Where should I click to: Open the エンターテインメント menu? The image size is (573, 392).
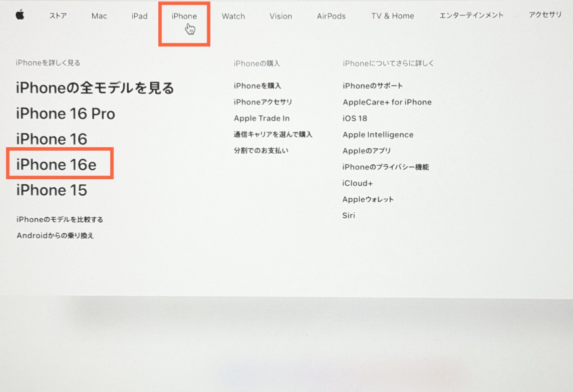click(471, 16)
